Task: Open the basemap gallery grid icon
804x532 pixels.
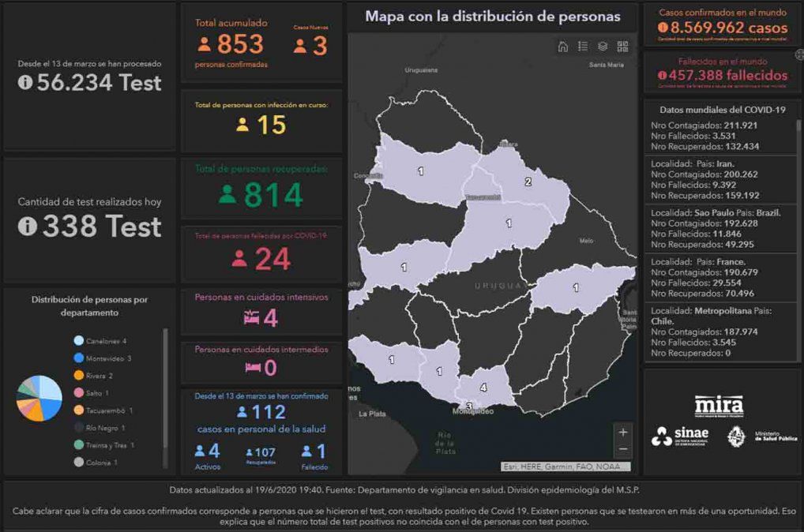Action: [x=622, y=47]
